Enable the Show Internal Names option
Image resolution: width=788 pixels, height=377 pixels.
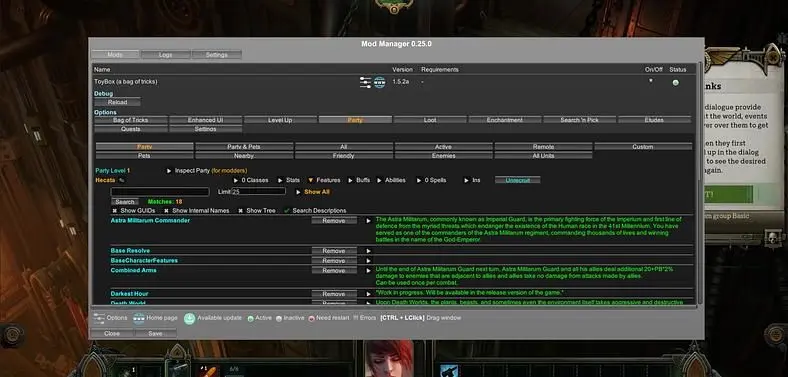pos(166,211)
